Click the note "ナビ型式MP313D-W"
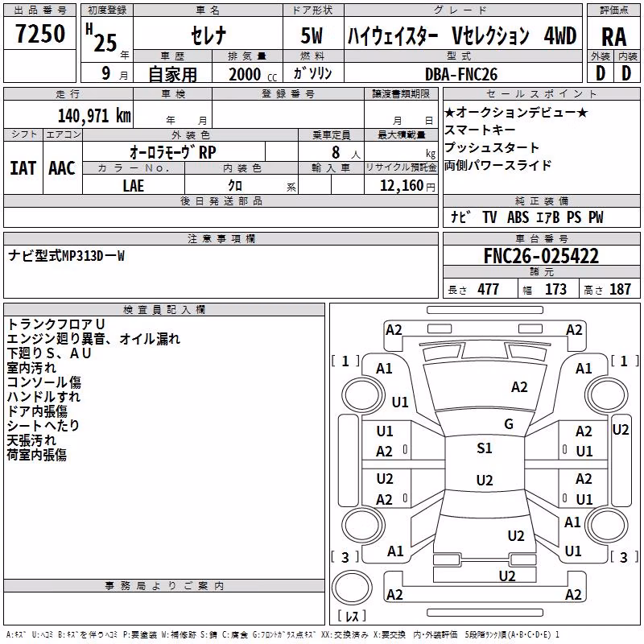644x644 pixels. click(x=66, y=256)
